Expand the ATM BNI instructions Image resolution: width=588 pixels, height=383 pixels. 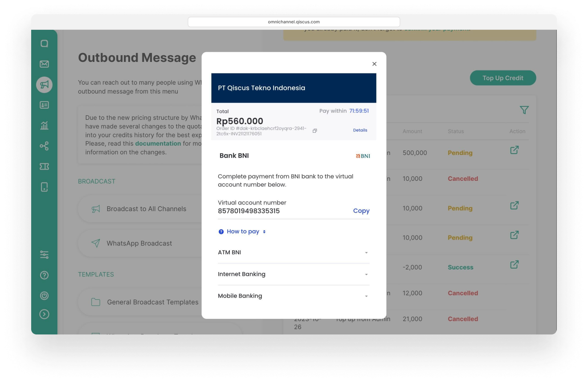(x=294, y=253)
